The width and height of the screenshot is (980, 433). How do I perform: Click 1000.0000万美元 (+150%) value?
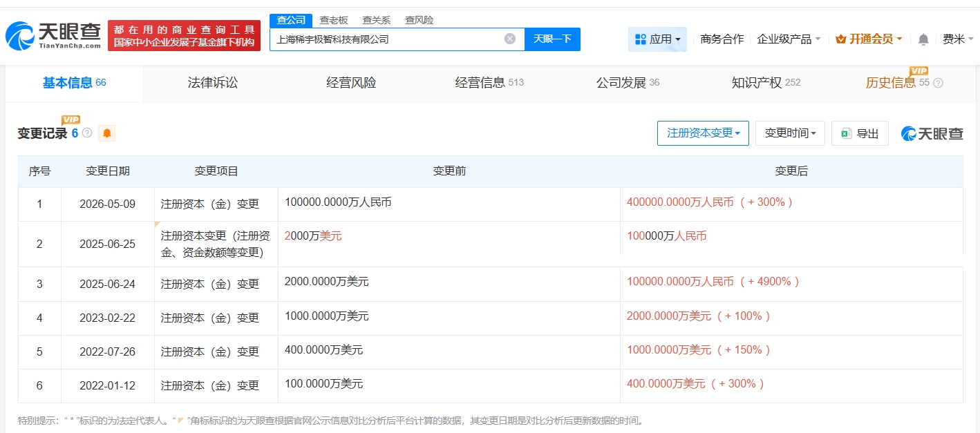click(x=698, y=349)
